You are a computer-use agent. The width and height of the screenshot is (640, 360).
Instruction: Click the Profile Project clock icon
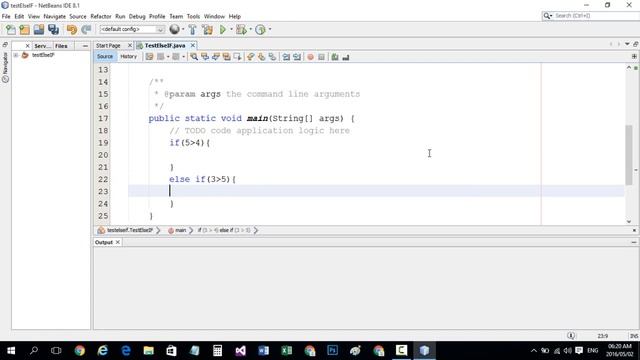(x=260, y=29)
